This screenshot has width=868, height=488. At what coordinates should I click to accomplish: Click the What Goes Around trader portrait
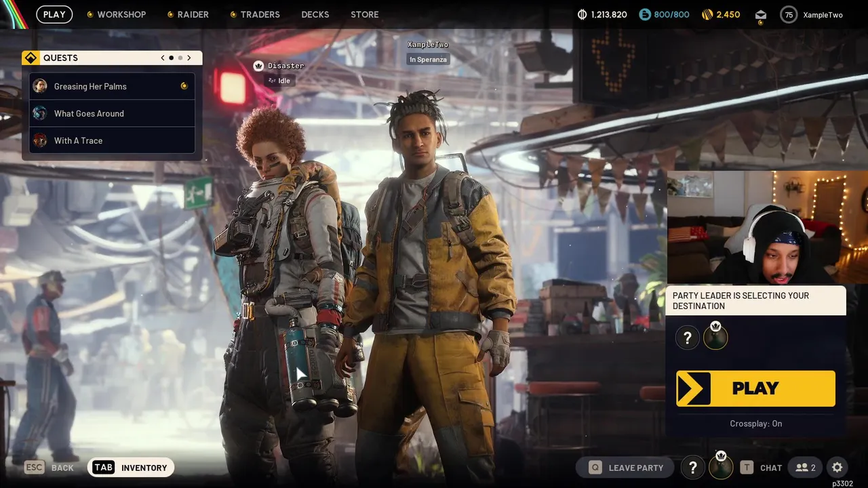[40, 113]
